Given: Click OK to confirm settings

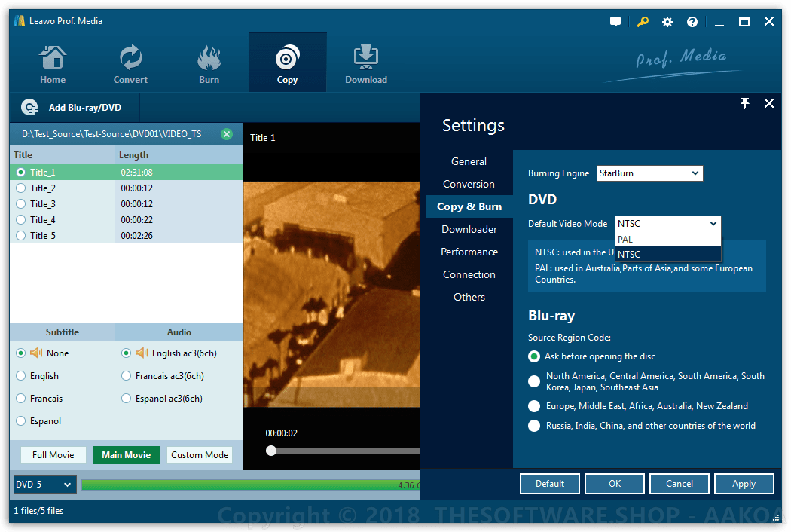Looking at the screenshot, I should click(x=615, y=484).
